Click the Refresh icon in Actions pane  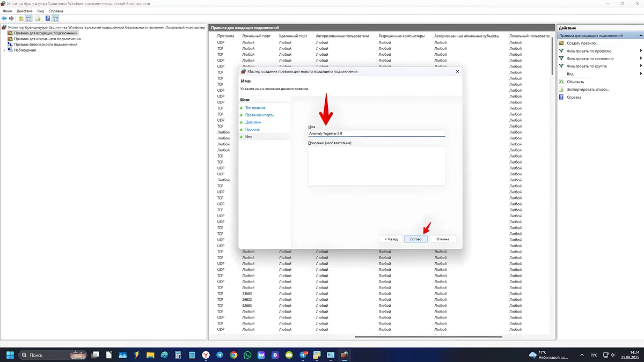coord(561,82)
